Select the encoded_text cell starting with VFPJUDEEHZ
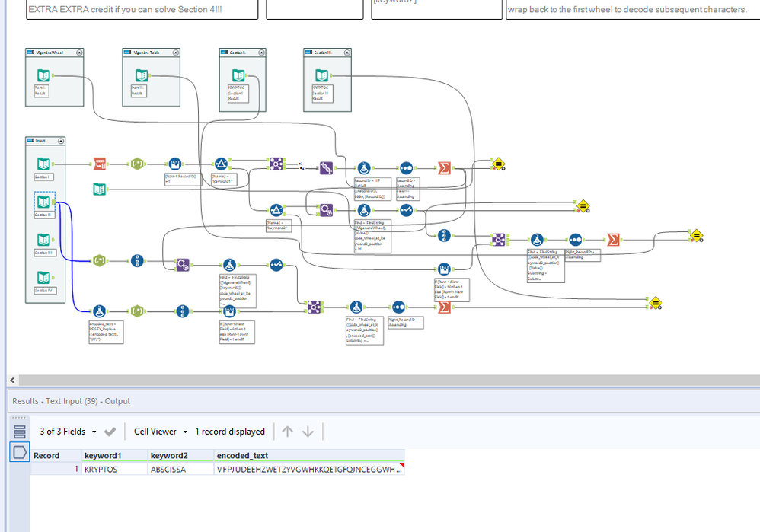Screen dimensions: 760x532 309,469
